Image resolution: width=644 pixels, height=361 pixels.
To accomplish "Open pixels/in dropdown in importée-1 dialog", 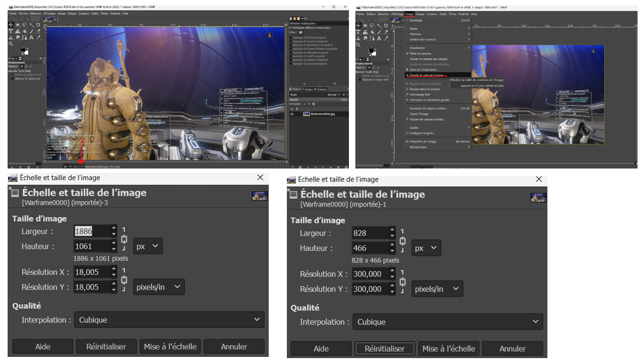I will point(437,289).
